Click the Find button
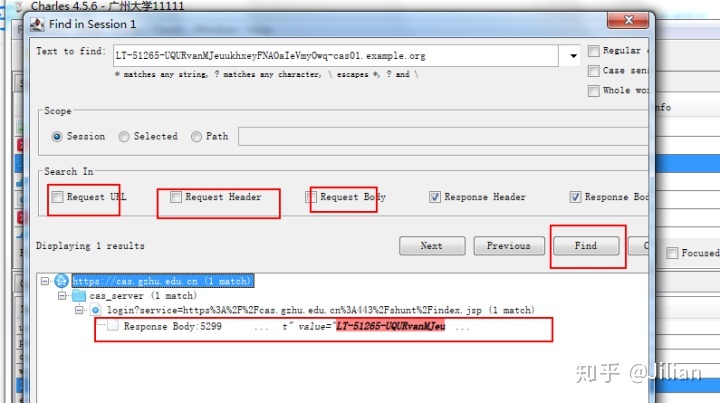720x403 pixels. point(586,246)
